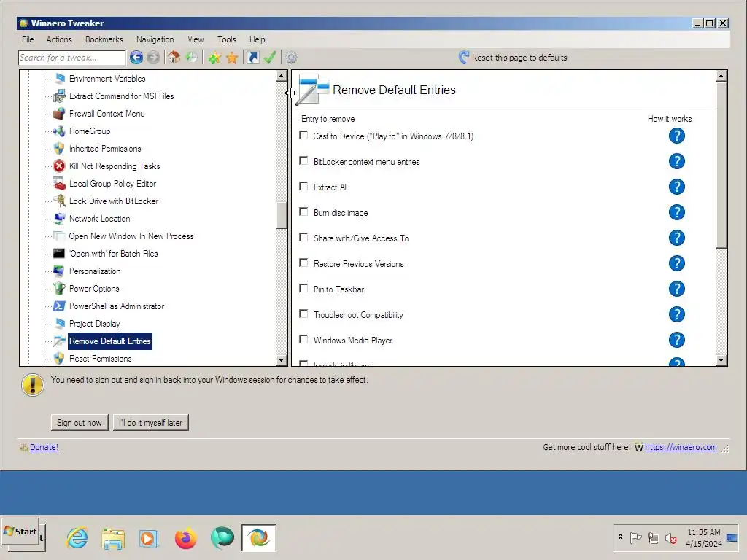
Task: Show how Restore Previous Versions works
Action: [x=676, y=263]
